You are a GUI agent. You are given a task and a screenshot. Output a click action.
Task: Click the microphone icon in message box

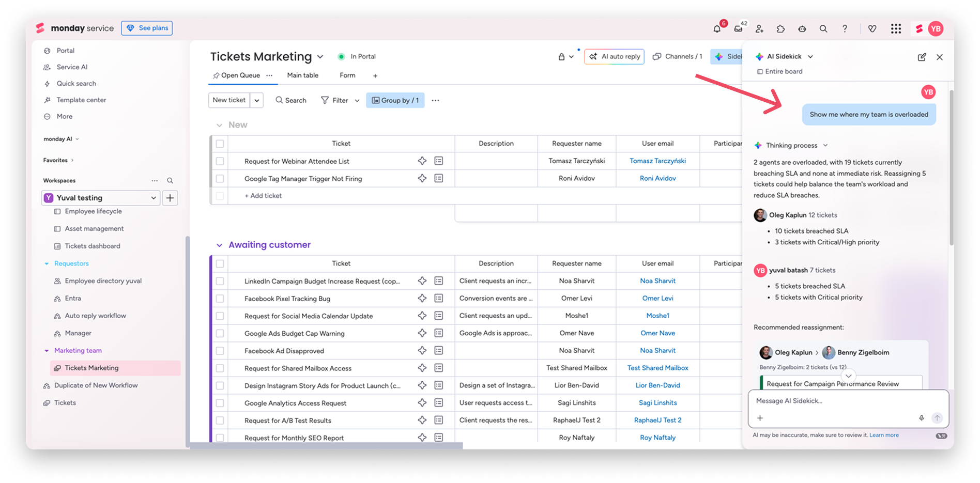922,418
